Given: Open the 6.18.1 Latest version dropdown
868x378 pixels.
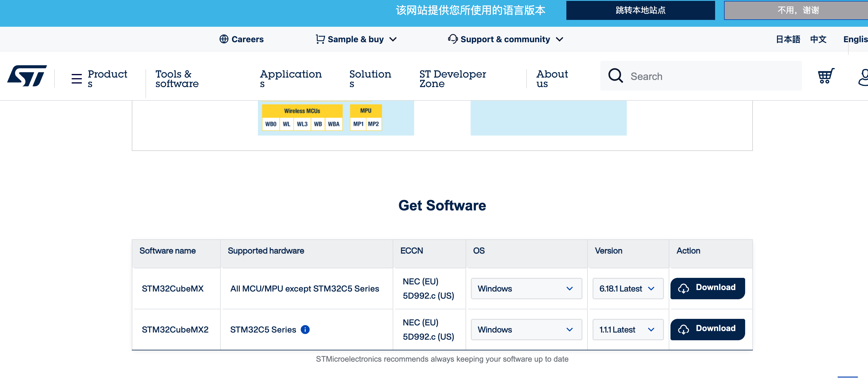Looking at the screenshot, I should tap(628, 289).
